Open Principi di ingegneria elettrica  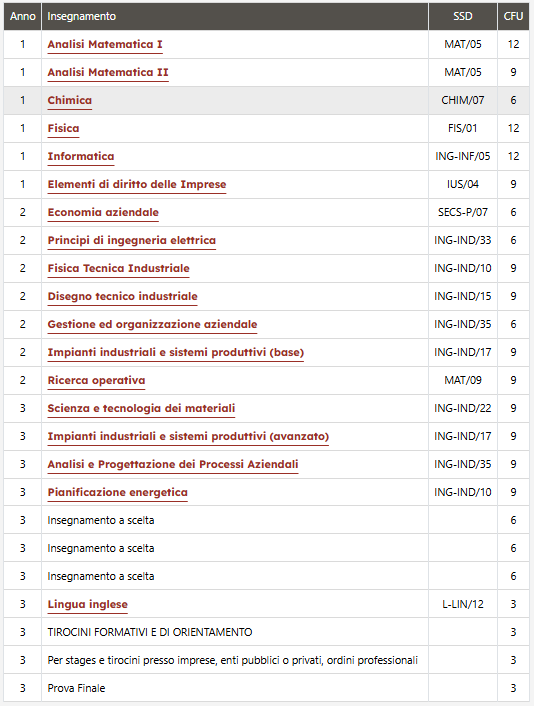132,240
